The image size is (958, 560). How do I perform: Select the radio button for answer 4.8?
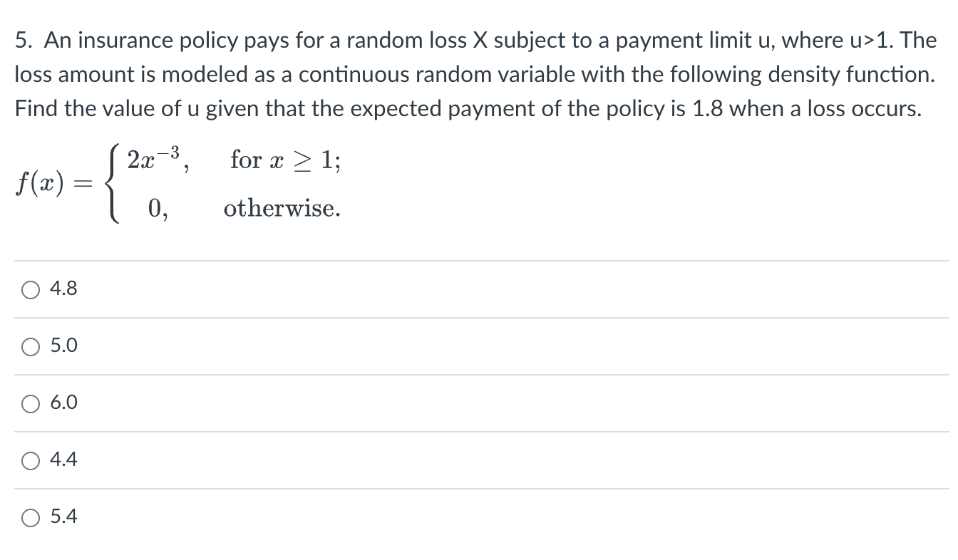(30, 289)
